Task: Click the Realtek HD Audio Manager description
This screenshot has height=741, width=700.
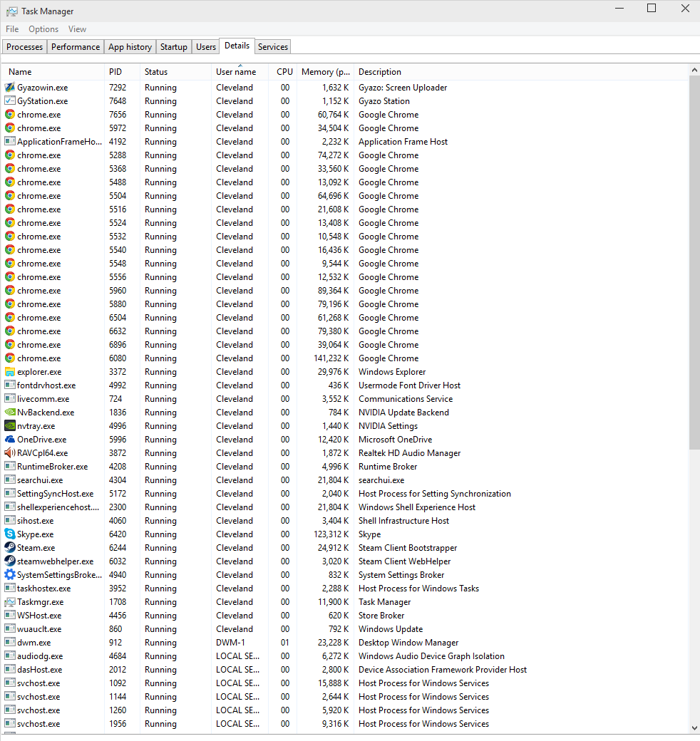Action: pyautogui.click(x=409, y=452)
